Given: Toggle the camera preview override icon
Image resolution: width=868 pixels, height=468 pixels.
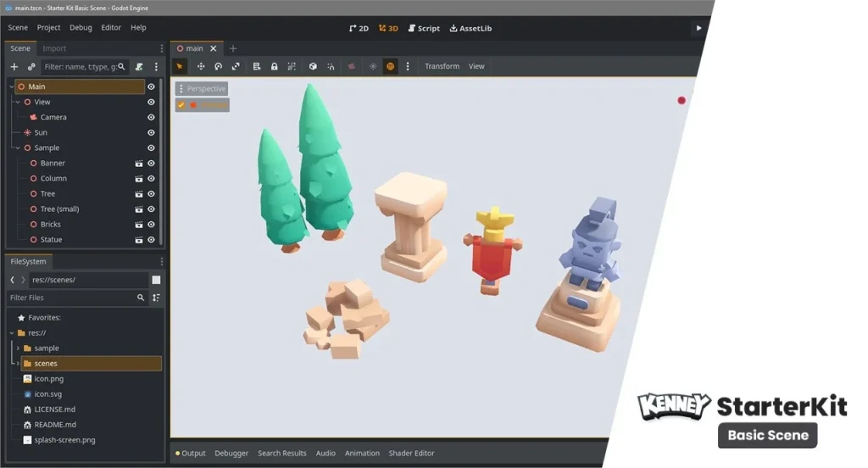Looking at the screenshot, I should click(x=352, y=66).
